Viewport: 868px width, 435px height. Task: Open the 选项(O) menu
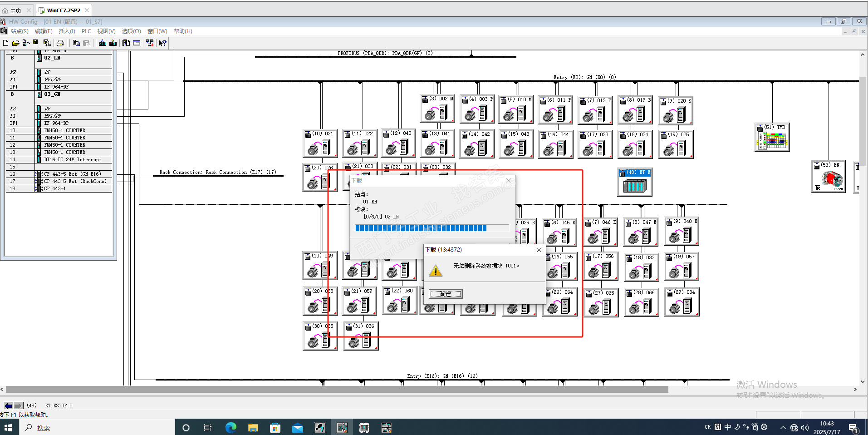click(131, 31)
